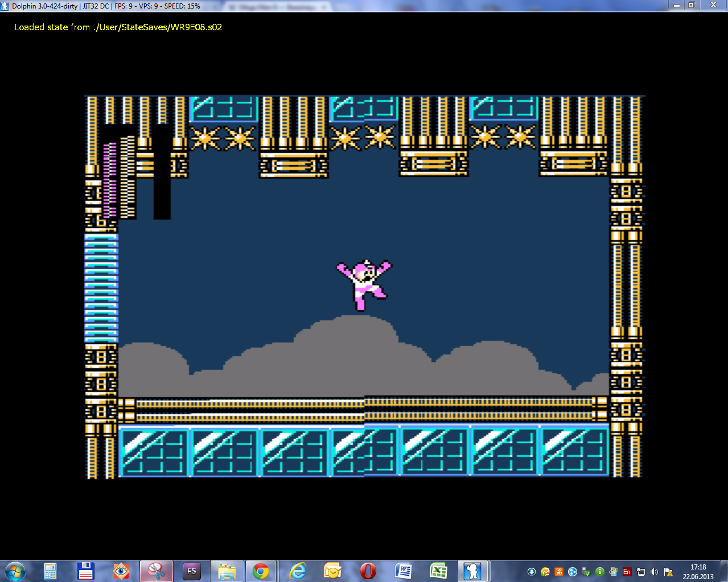Viewport: 728px width, 582px height.
Task: Launch Internet Explorer from taskbar
Action: coord(298,571)
